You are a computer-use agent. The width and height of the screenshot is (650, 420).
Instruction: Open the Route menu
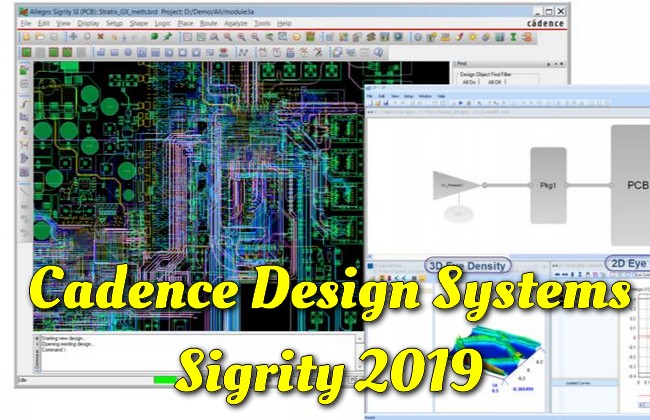[x=209, y=24]
